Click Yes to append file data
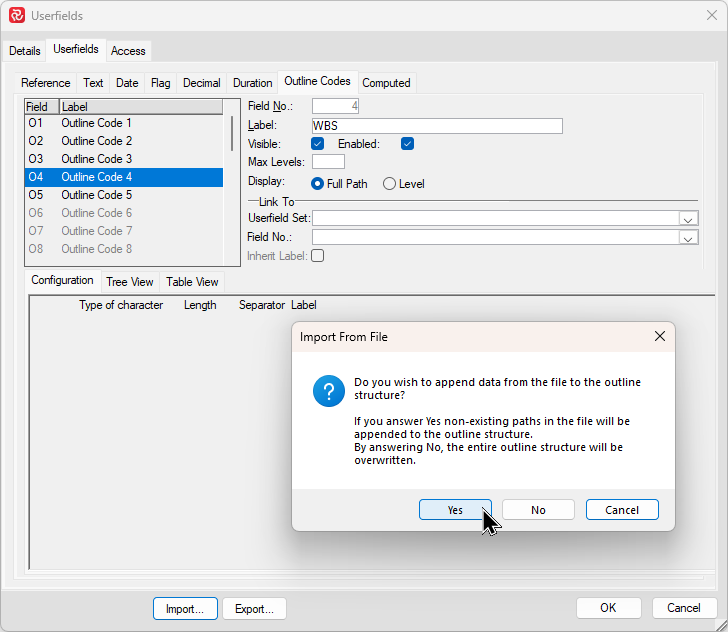This screenshot has height=632, width=728. [x=455, y=510]
